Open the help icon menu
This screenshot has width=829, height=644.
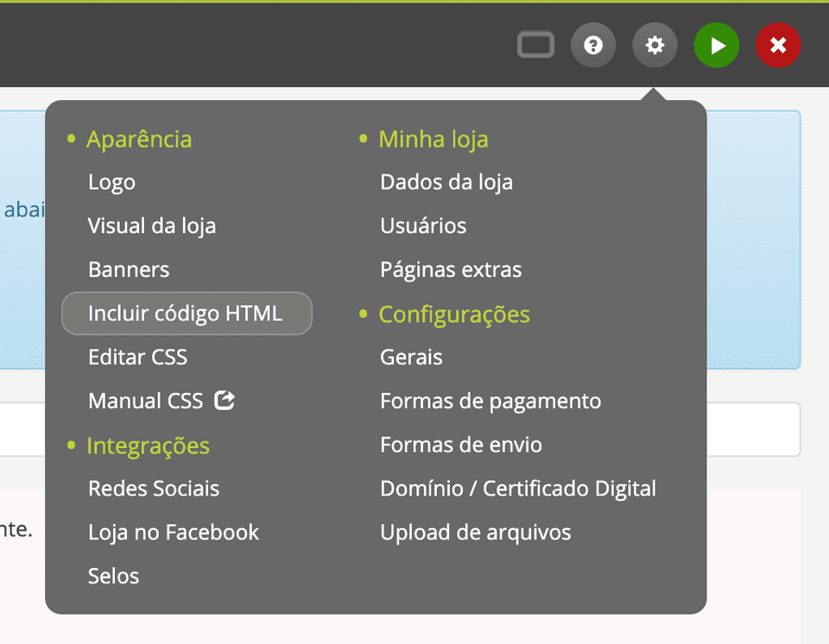tap(593, 45)
